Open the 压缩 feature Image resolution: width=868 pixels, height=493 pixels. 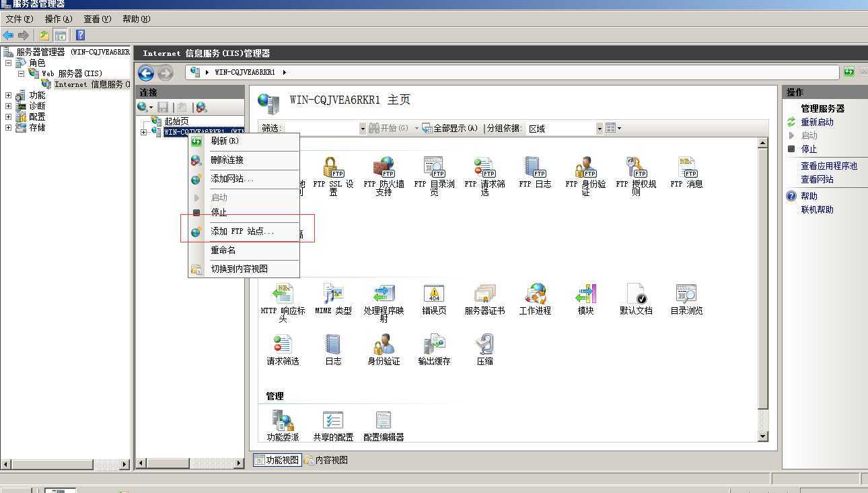(x=484, y=349)
